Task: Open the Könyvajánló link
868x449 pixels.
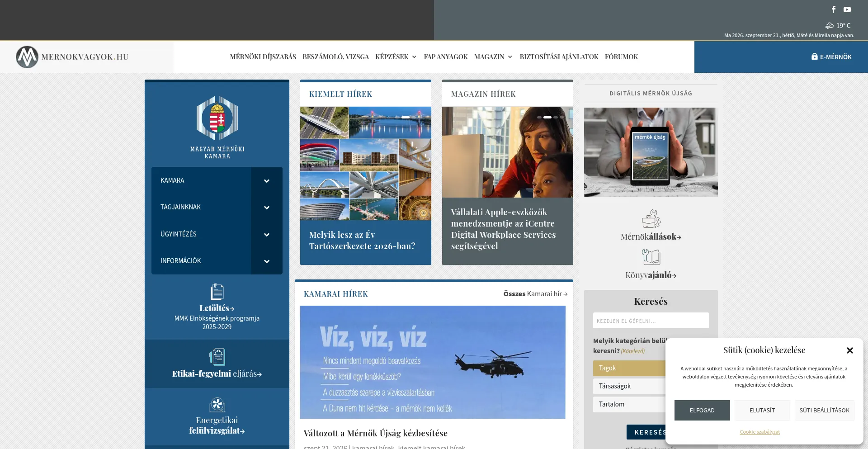Action: click(x=651, y=275)
